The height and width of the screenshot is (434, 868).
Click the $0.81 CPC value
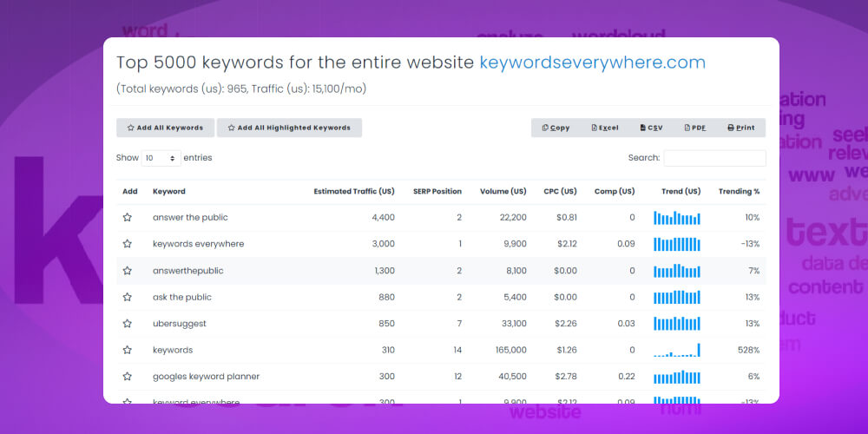click(x=566, y=218)
